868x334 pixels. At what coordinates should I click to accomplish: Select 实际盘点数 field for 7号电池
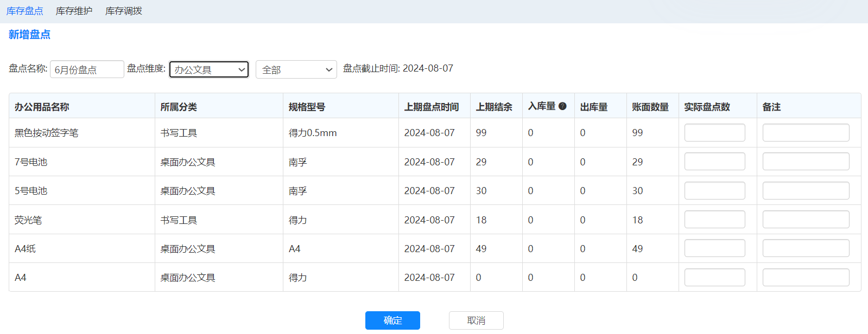(x=714, y=162)
